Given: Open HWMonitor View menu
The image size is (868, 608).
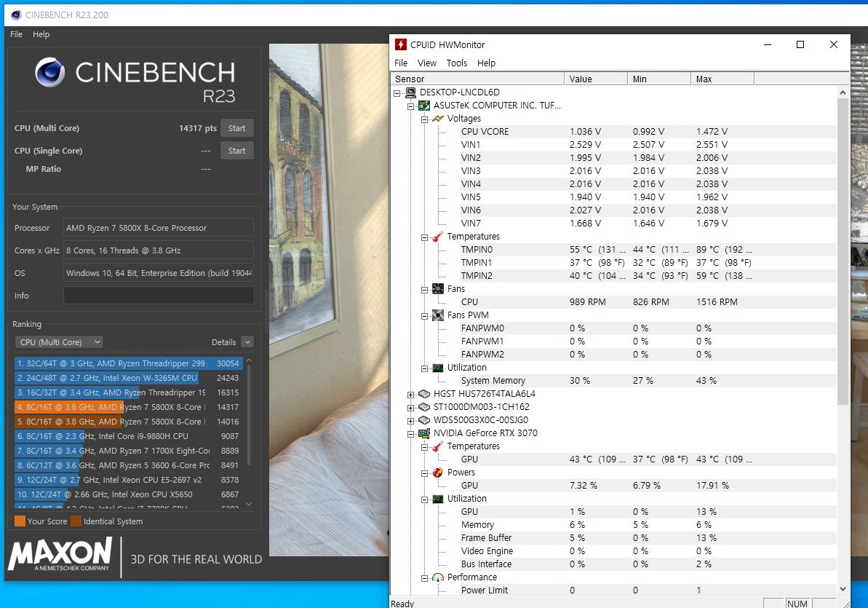Looking at the screenshot, I should click(427, 63).
